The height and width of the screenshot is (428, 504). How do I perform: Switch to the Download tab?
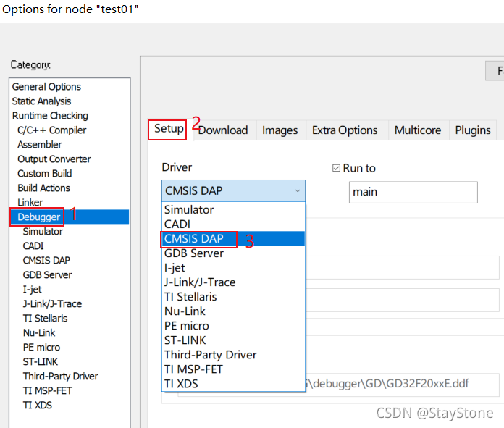coord(223,130)
